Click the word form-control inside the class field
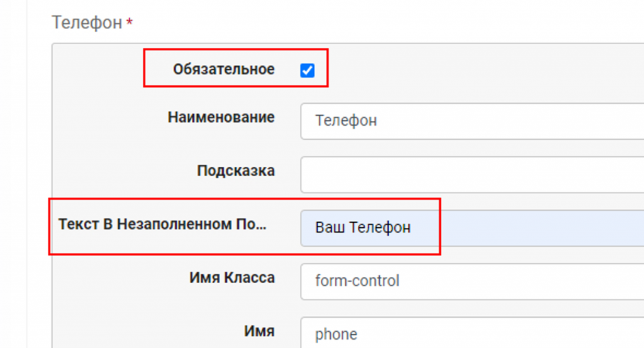The height and width of the screenshot is (348, 644). coord(357,281)
